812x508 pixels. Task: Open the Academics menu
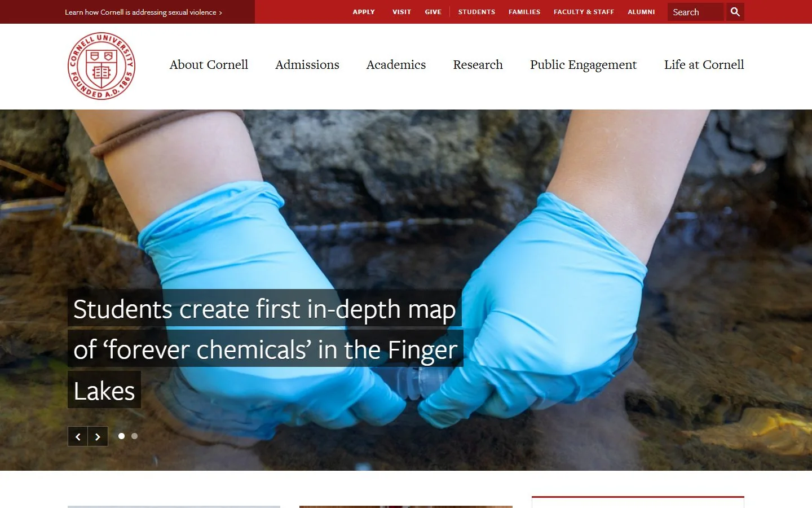point(396,64)
